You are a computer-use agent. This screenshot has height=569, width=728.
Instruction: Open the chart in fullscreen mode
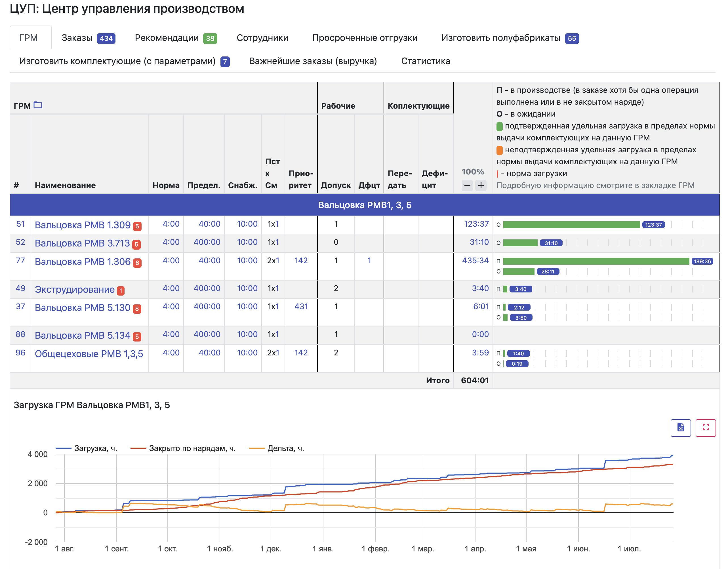click(706, 427)
